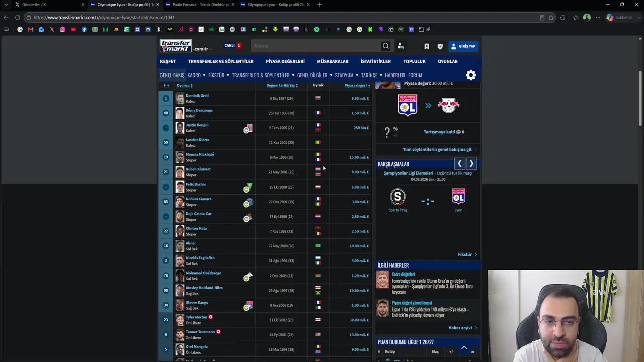Viewport: 644px width, 362px height.
Task: Open the Piyasa Değerleri main menu
Action: click(x=285, y=61)
